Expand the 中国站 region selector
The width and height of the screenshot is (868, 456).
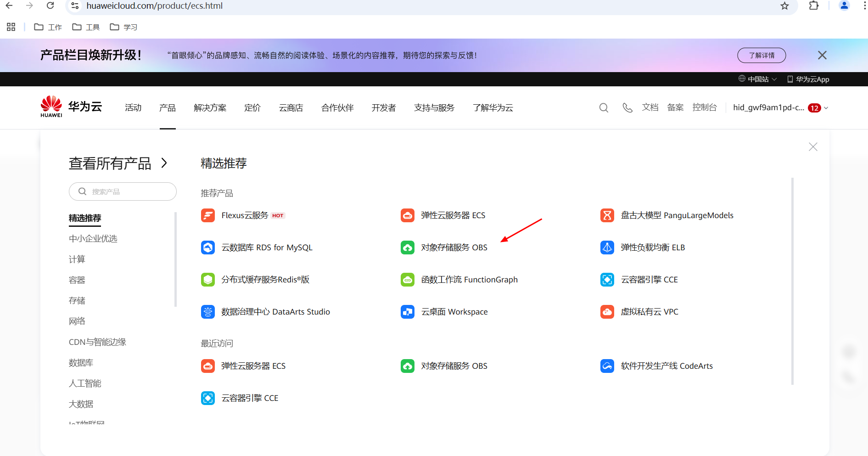757,79
